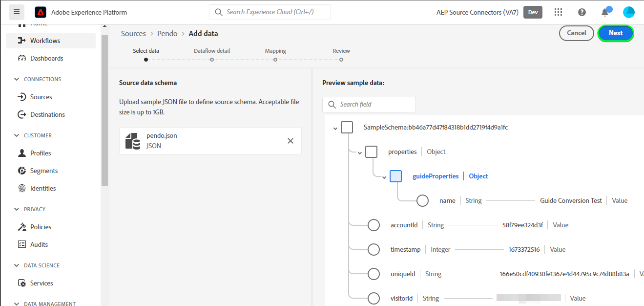Open the help question mark icon
The width and height of the screenshot is (644, 306).
[x=582, y=12]
